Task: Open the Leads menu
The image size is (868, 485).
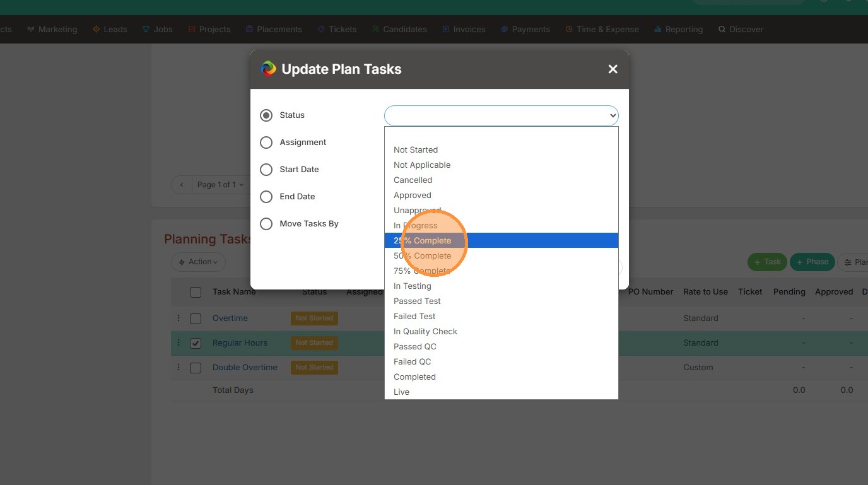Action: click(x=110, y=29)
